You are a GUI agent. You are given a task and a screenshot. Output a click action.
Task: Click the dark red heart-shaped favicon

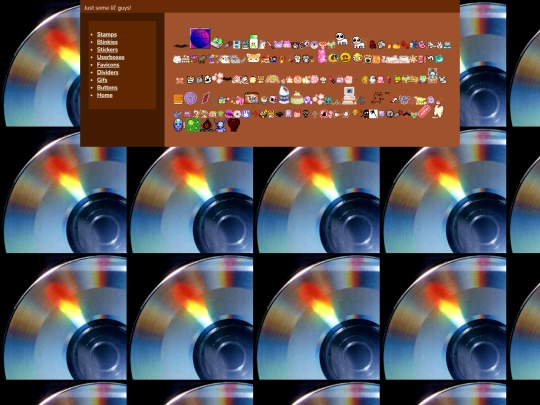233,125
